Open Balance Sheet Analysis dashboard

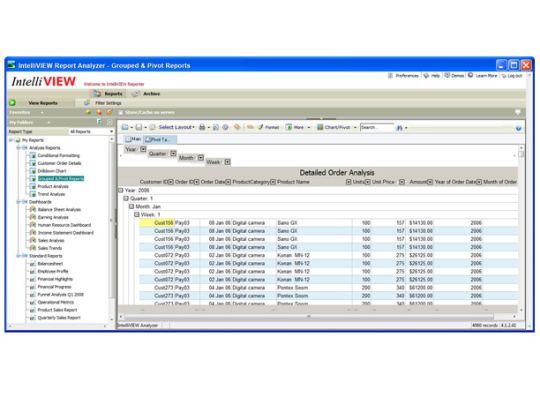point(59,209)
